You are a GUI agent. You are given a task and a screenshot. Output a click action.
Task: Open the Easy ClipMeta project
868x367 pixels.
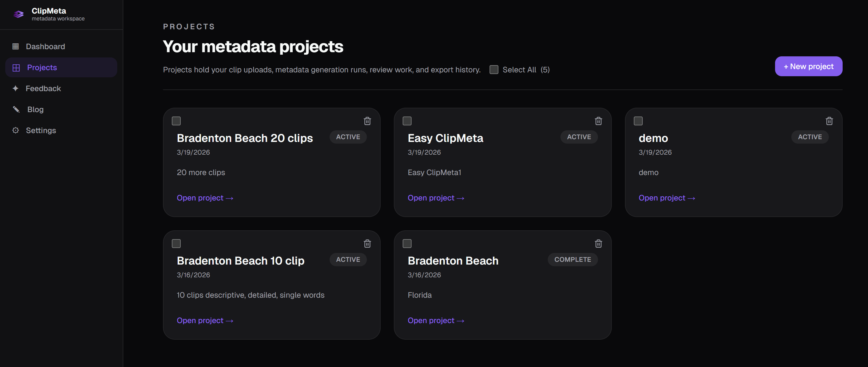coord(436,198)
